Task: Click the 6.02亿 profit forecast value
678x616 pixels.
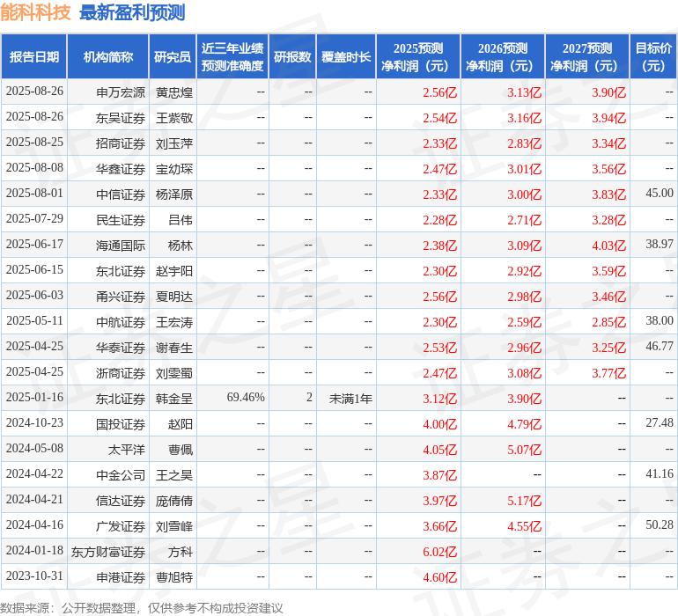Action: 439,551
